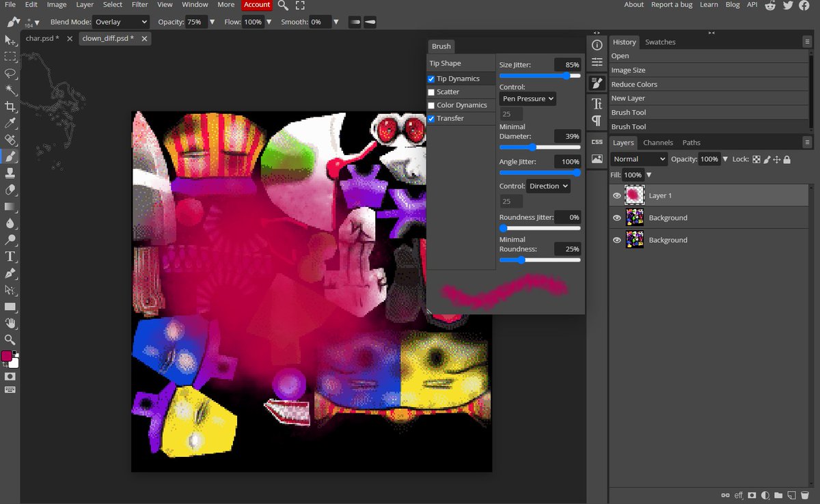The image size is (820, 504).
Task: Click the search magnifier icon in menu bar
Action: [283, 5]
